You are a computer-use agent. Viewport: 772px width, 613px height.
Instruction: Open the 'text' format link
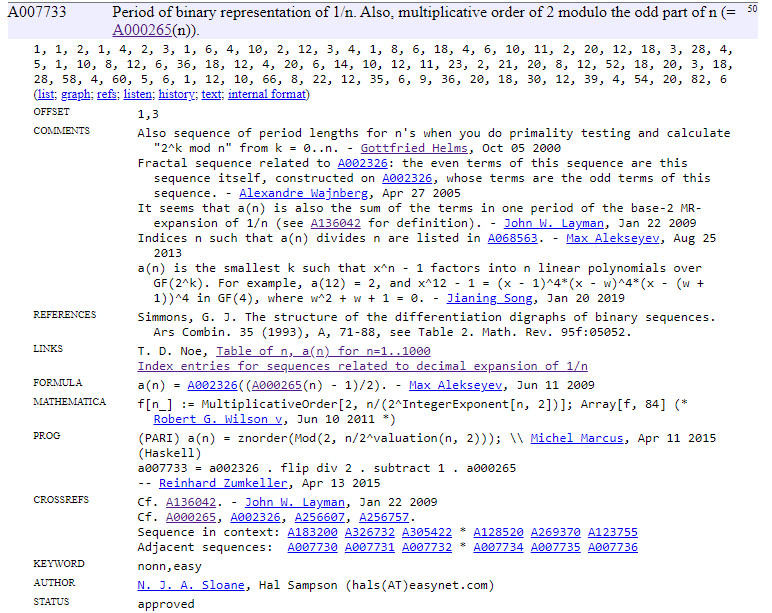point(211,94)
